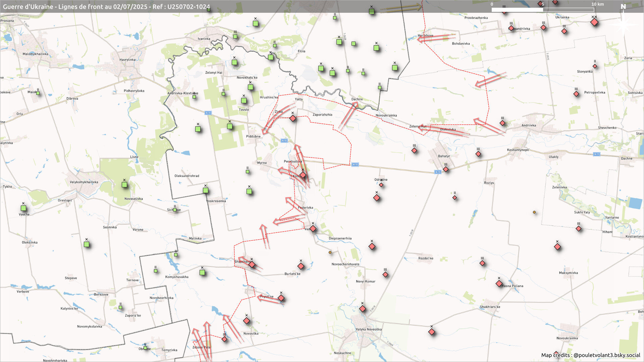This screenshot has width=644, height=362.
Task: Select orange dot west of Sukhi Yaly
Action: [x=534, y=212]
